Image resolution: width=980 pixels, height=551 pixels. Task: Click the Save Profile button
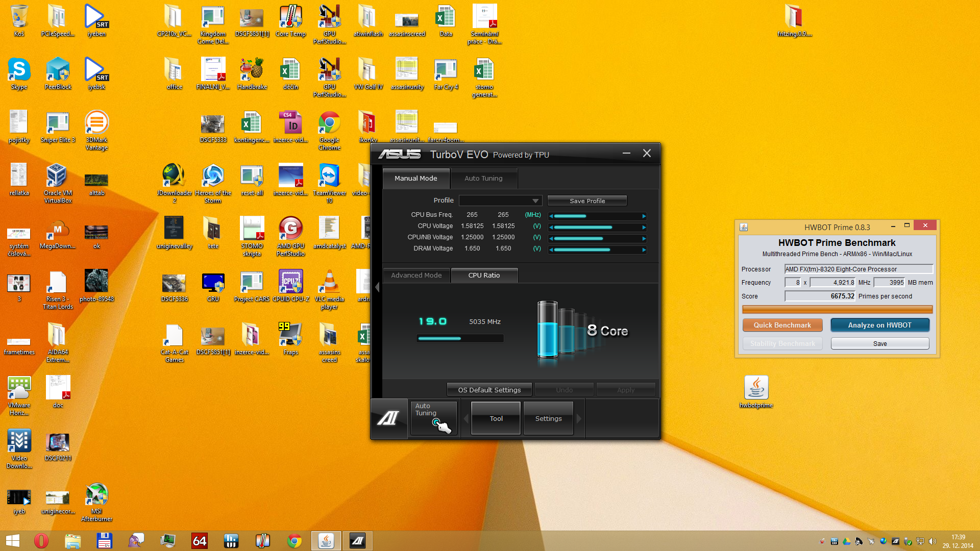[587, 201]
